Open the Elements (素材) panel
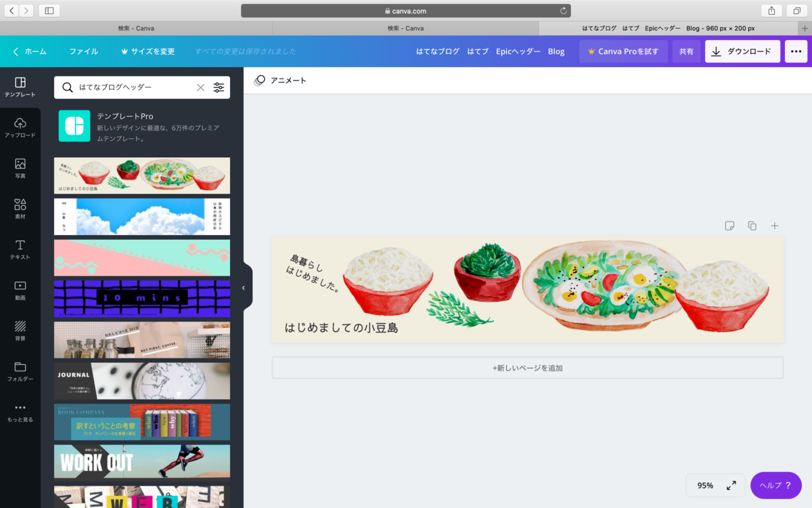Screen dimensions: 812x508 point(20,209)
